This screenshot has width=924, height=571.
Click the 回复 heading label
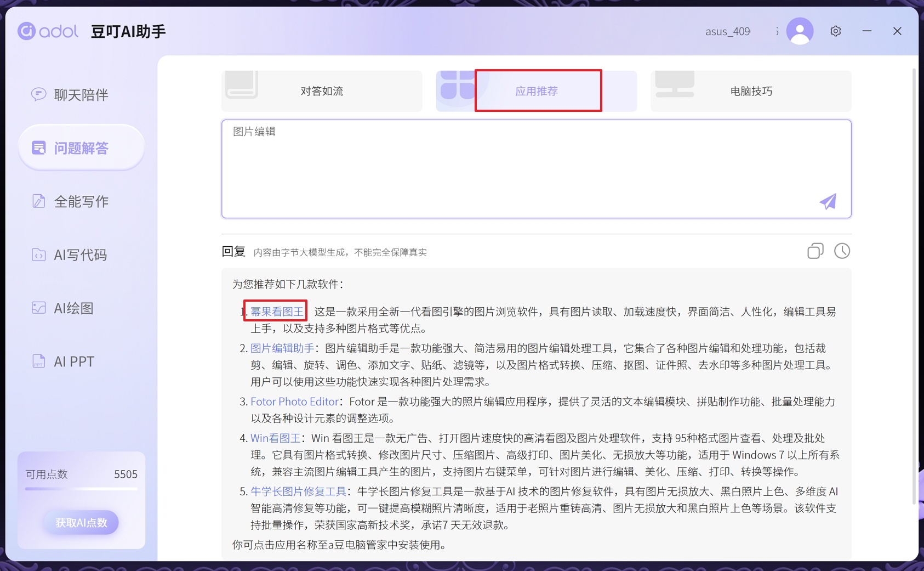233,251
